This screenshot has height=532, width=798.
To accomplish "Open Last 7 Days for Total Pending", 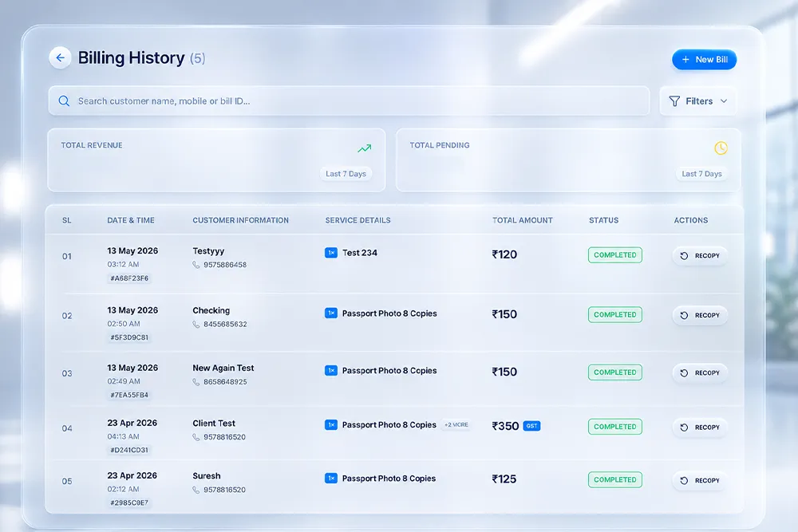I will (x=701, y=174).
